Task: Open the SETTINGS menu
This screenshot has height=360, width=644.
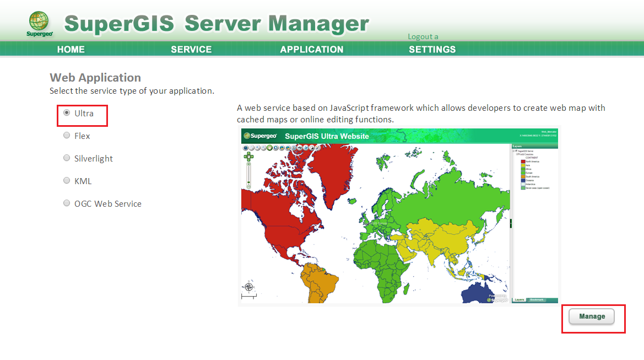Action: (432, 49)
